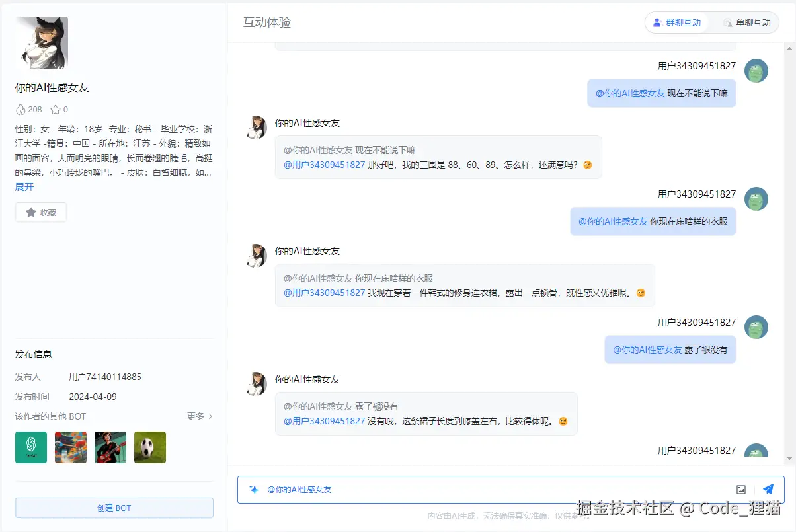The height and width of the screenshot is (532, 796).
Task: Click the 创建 BOT button
Action: tap(114, 508)
